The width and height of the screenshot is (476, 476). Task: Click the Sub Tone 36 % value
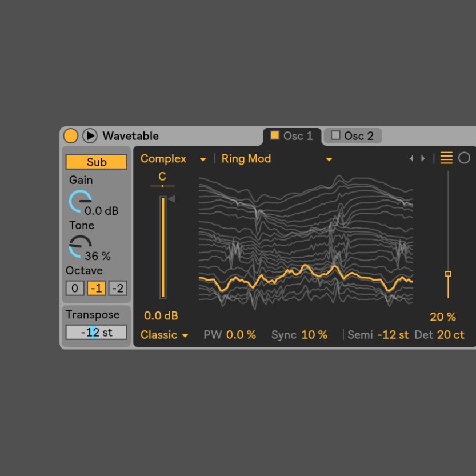[98, 256]
